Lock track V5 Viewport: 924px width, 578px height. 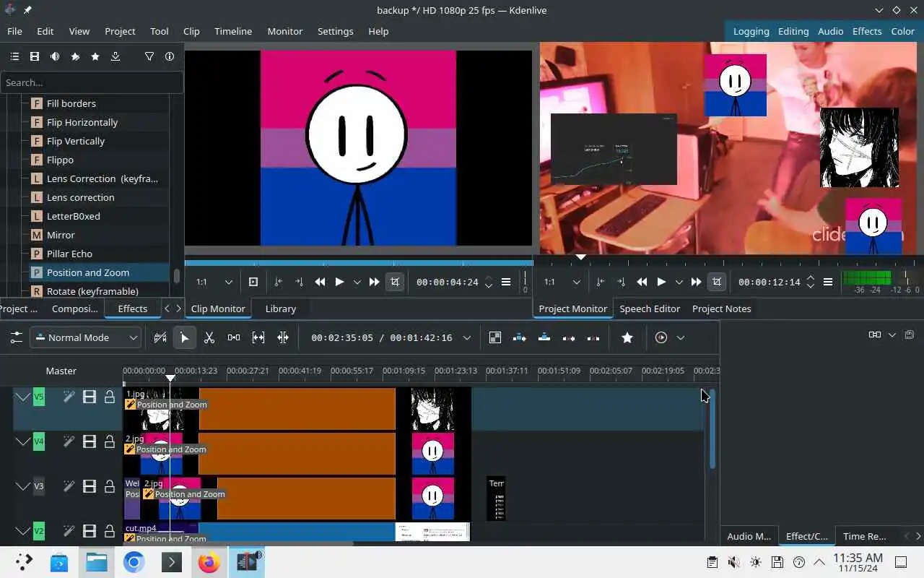point(110,397)
